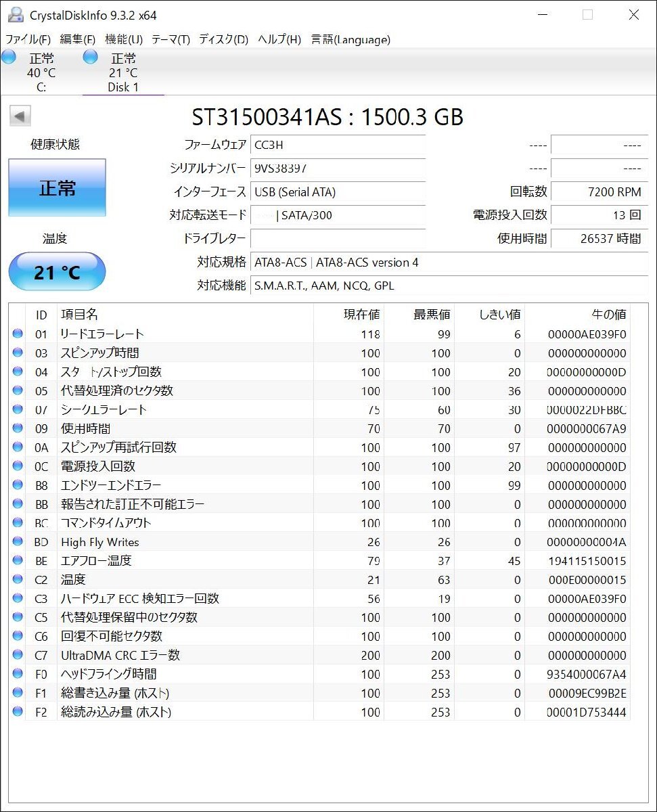The width and height of the screenshot is (657, 812).
Task: Click the previous disk arrow button
Action: point(20,116)
